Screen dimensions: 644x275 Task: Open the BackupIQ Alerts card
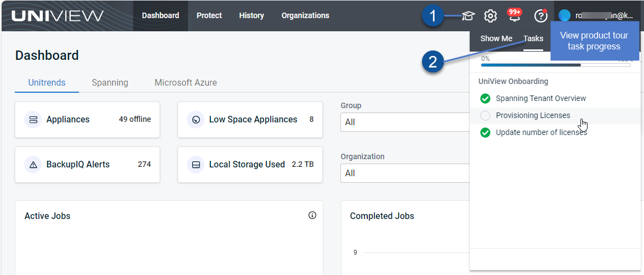(88, 165)
